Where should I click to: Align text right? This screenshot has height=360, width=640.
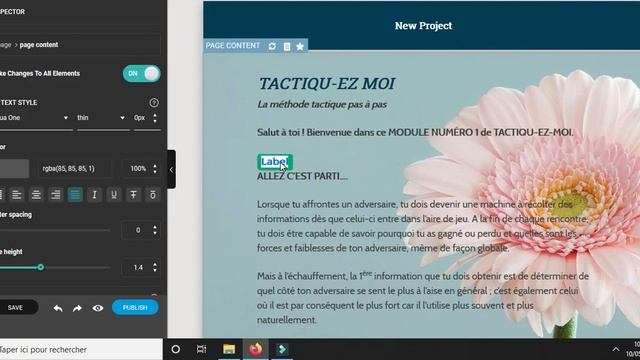(56, 195)
